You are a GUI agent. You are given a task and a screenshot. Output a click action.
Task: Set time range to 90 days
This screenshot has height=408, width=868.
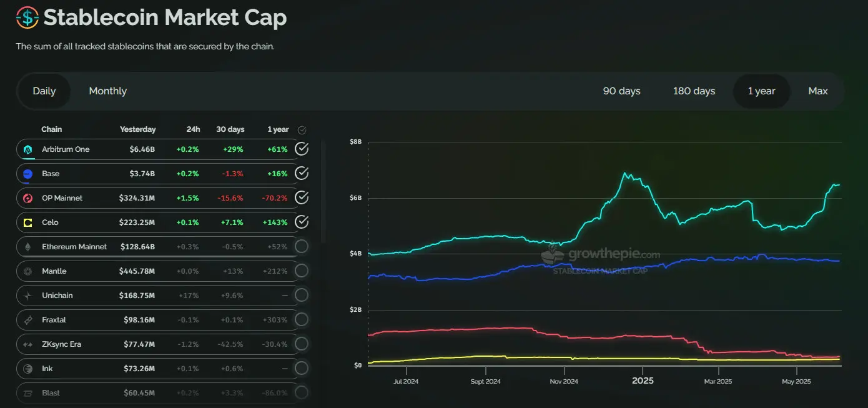coord(621,91)
